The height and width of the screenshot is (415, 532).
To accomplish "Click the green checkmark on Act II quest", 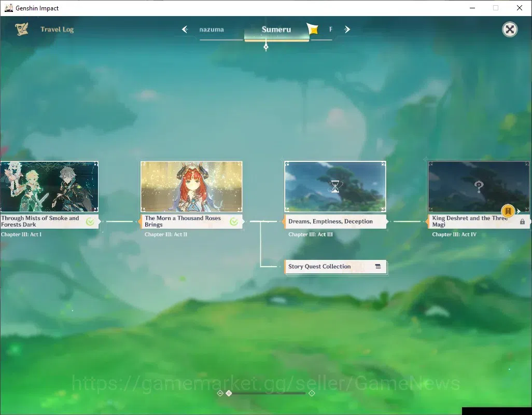I will click(234, 222).
